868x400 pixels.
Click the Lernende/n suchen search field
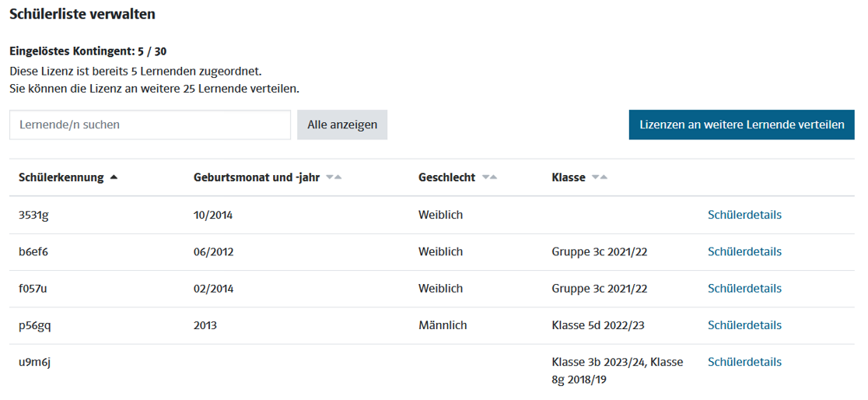(150, 125)
